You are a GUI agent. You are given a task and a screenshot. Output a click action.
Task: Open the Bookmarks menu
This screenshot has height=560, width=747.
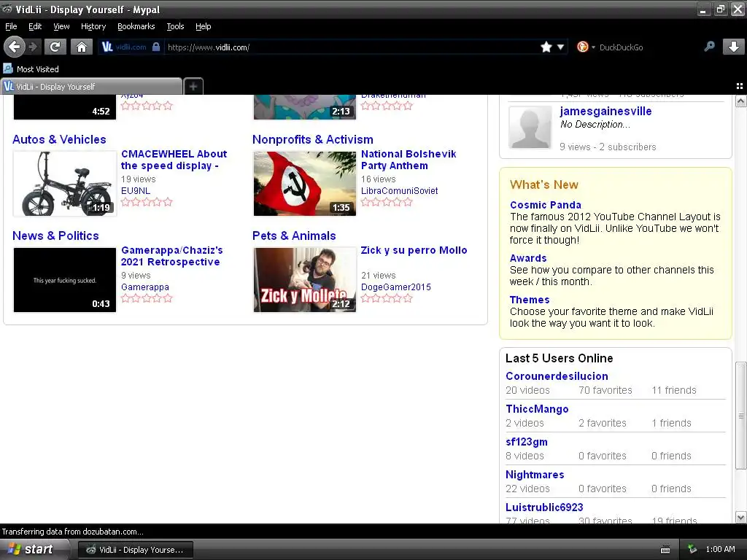pyautogui.click(x=136, y=26)
